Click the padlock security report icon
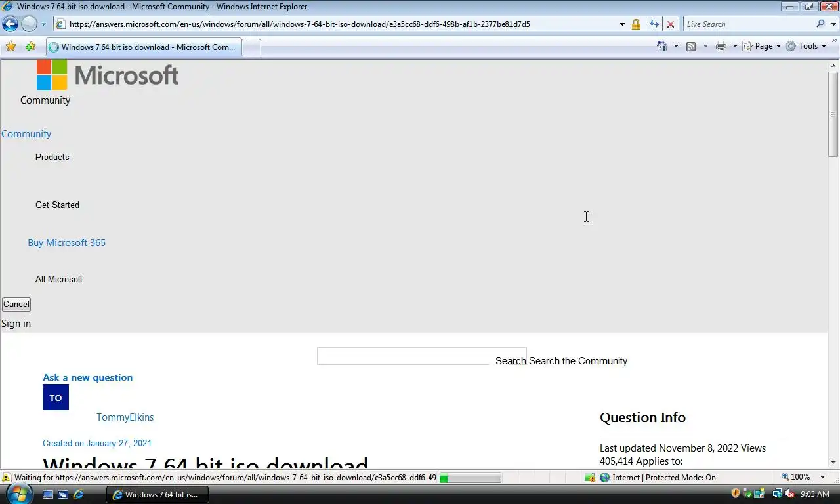Screen dimensions: 840x504 636,24
